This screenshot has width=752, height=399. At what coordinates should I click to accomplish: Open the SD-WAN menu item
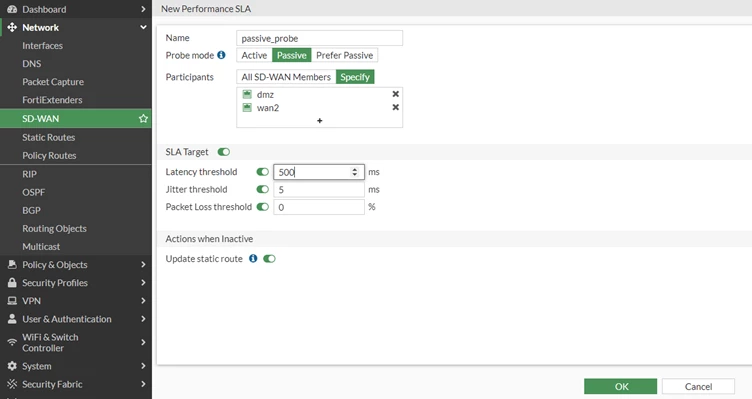(76, 118)
